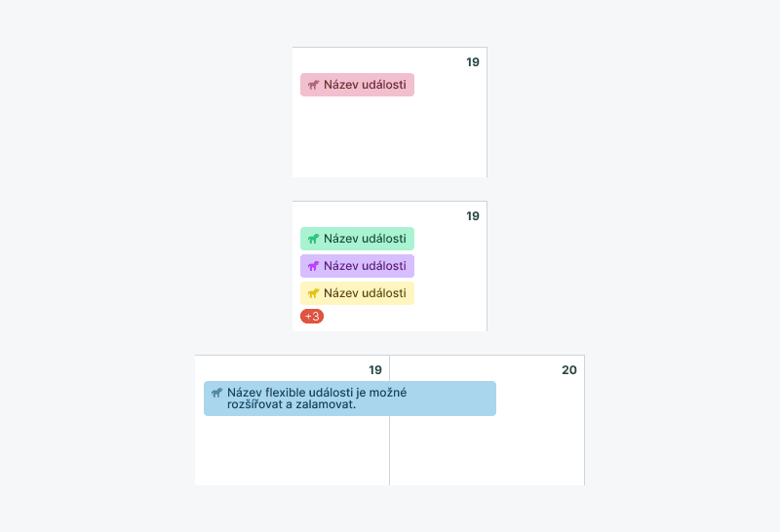This screenshot has height=532, width=780.
Task: Click the horse icon in the purple event
Action: coord(313,266)
